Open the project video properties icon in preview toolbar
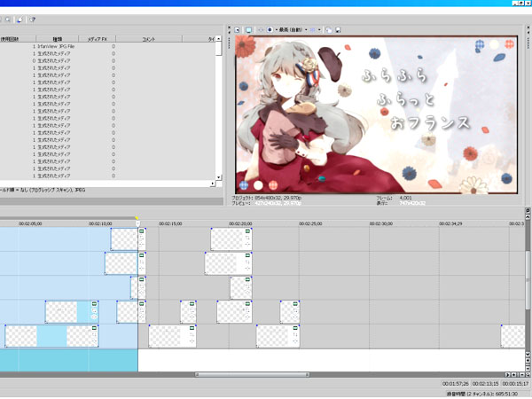 click(237, 30)
